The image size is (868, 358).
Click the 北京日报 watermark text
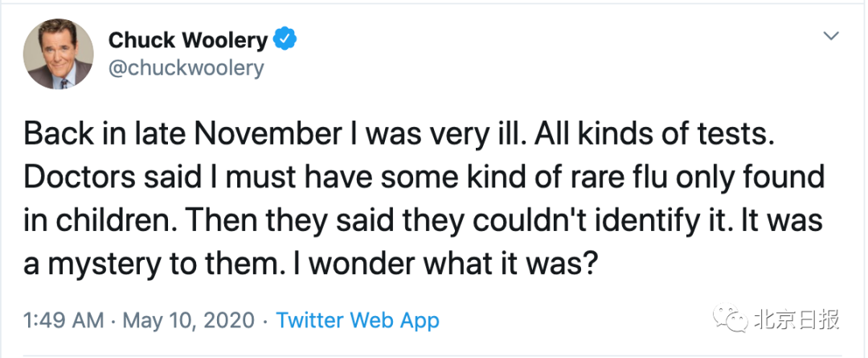point(796,320)
